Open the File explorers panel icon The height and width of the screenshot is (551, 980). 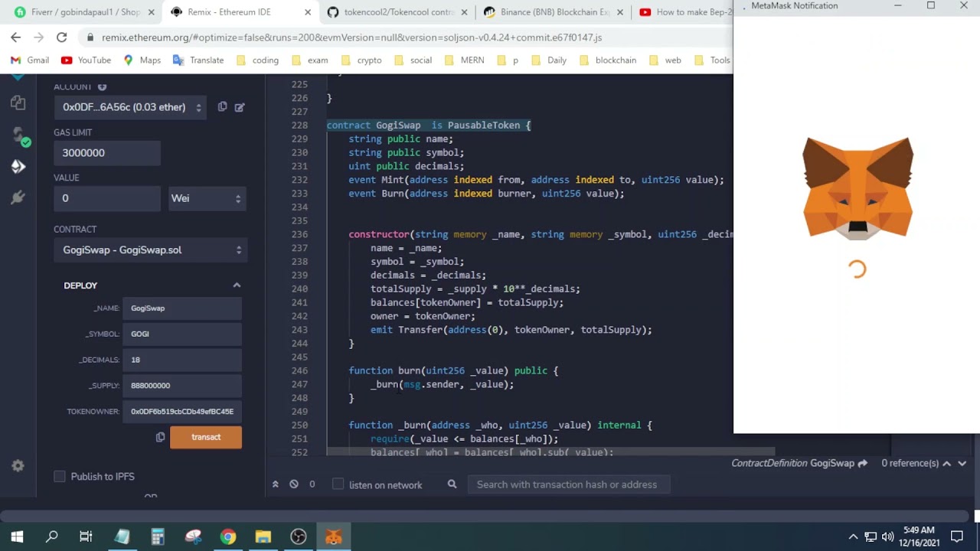[x=18, y=103]
